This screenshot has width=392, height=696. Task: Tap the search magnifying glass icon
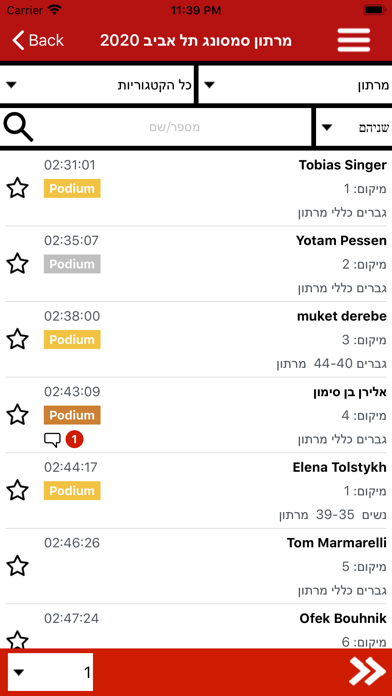(18, 127)
